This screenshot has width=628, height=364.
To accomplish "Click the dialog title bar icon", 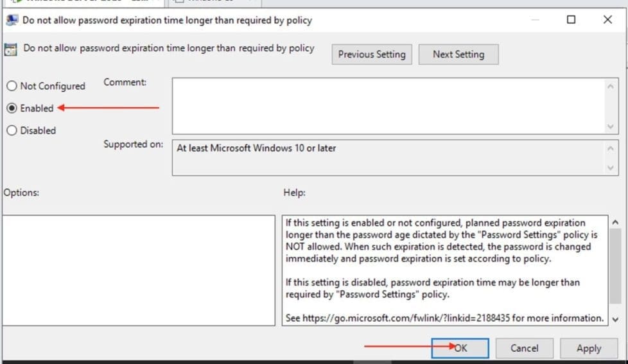I will tap(12, 20).
